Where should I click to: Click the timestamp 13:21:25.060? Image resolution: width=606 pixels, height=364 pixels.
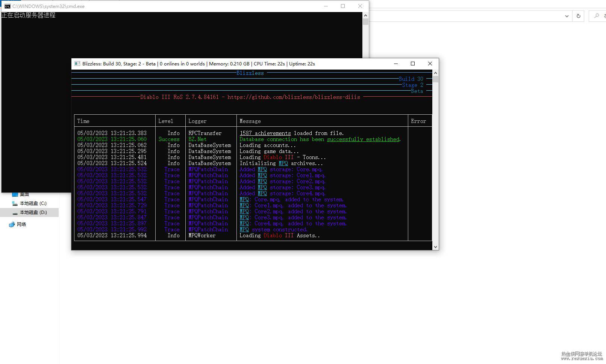coord(129,139)
